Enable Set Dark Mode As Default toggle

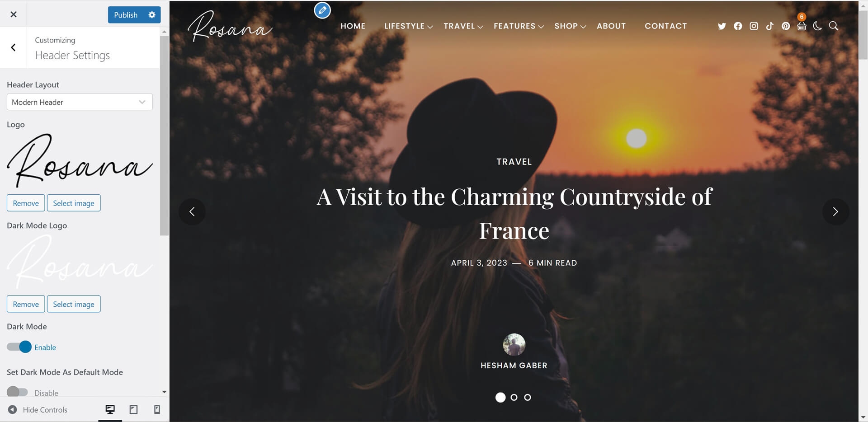[x=17, y=392]
